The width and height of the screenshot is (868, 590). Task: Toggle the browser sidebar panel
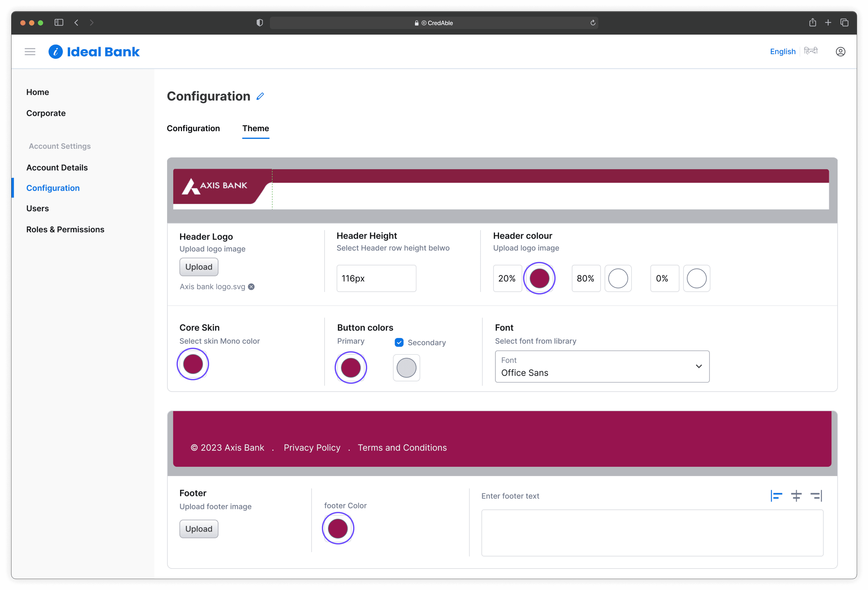coord(59,22)
